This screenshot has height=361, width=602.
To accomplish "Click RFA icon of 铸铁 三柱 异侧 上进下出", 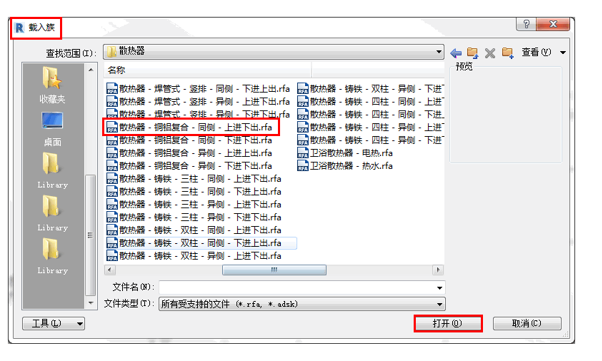I will (112, 204).
